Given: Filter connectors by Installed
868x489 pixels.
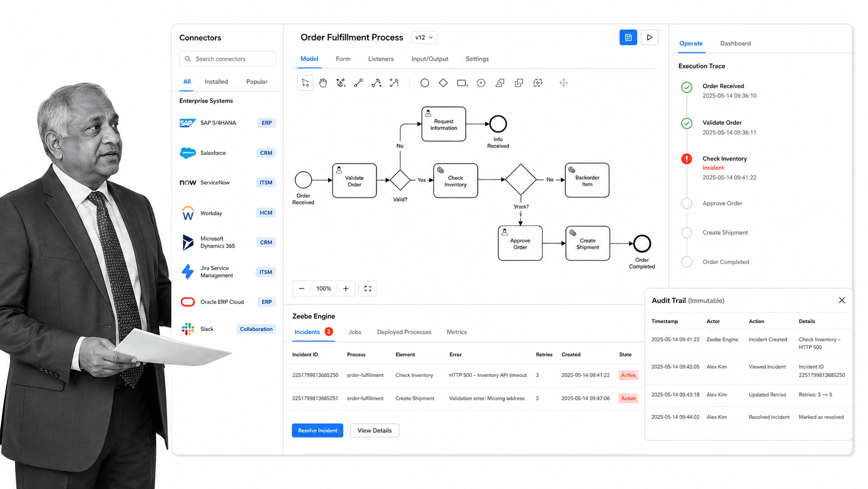Looking at the screenshot, I should click(x=216, y=82).
